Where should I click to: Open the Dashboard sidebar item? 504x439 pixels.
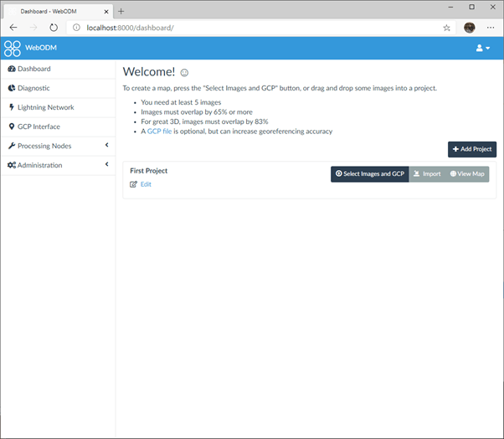click(x=33, y=69)
